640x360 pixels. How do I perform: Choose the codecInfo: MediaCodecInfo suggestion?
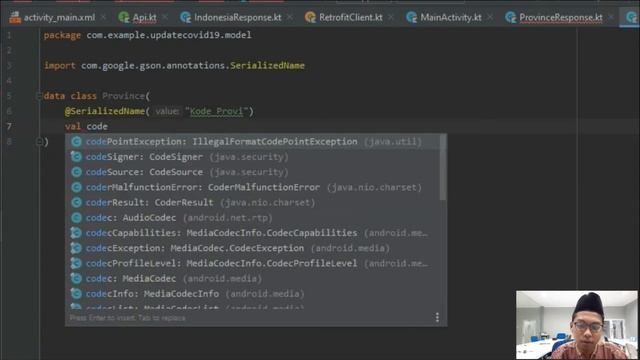[252, 293]
